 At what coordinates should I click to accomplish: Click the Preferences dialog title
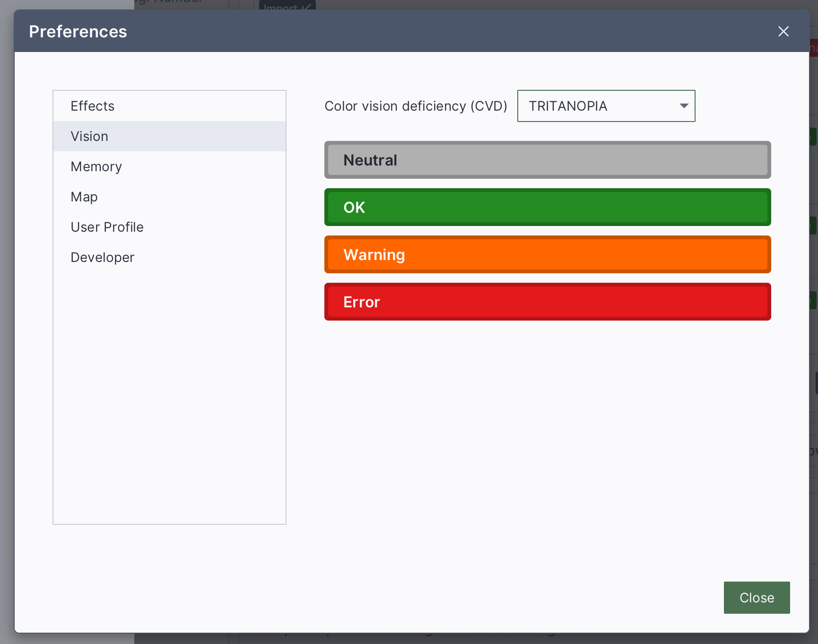coord(78,32)
